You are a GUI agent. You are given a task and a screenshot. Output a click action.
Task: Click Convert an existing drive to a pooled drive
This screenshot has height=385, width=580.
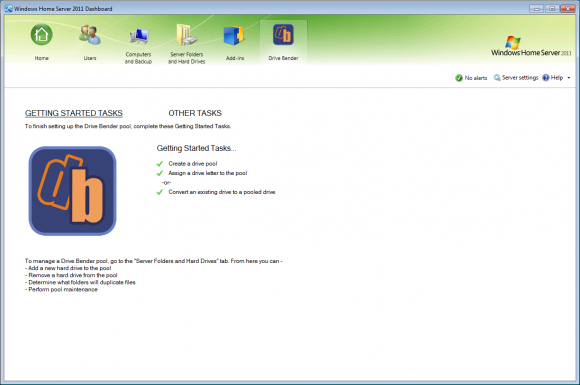[x=222, y=192]
